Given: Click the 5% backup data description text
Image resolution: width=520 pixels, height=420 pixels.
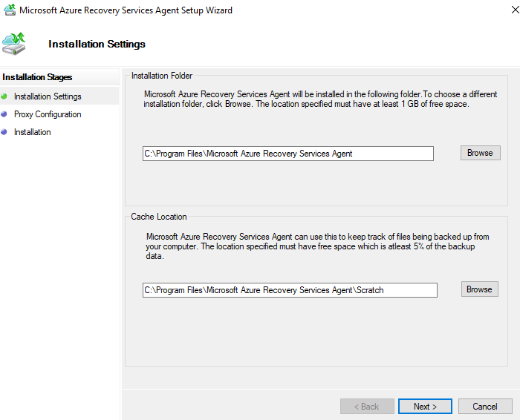Looking at the screenshot, I should [317, 246].
